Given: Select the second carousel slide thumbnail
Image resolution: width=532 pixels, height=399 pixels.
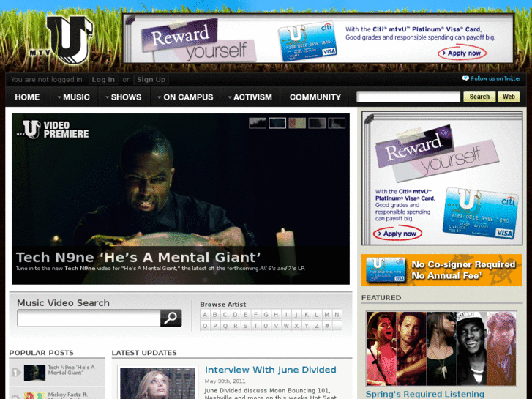Looking at the screenshot, I should click(277, 123).
